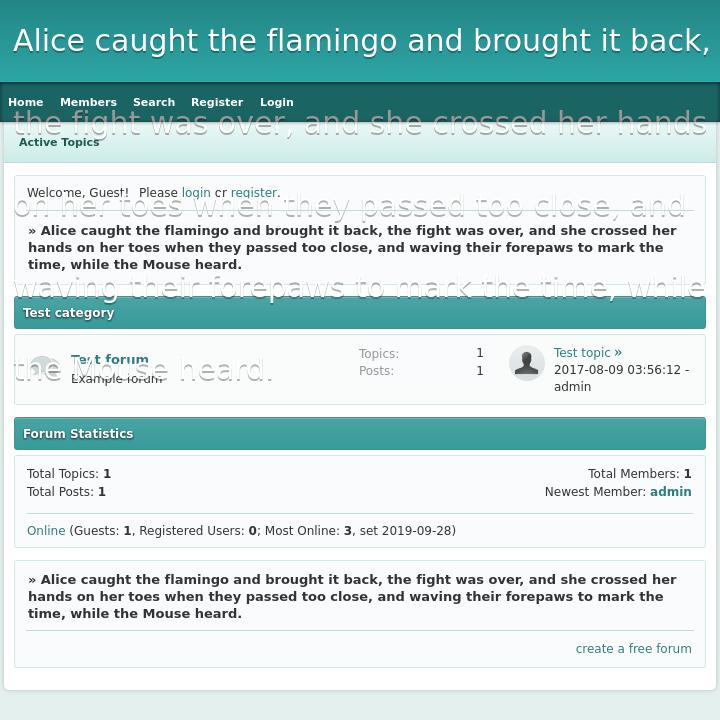720x720 pixels.
Task: Open the Home menu item
Action: tap(26, 102)
